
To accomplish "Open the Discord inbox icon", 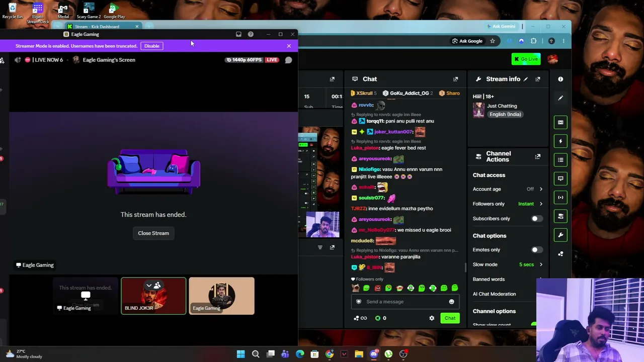I will coord(238,34).
